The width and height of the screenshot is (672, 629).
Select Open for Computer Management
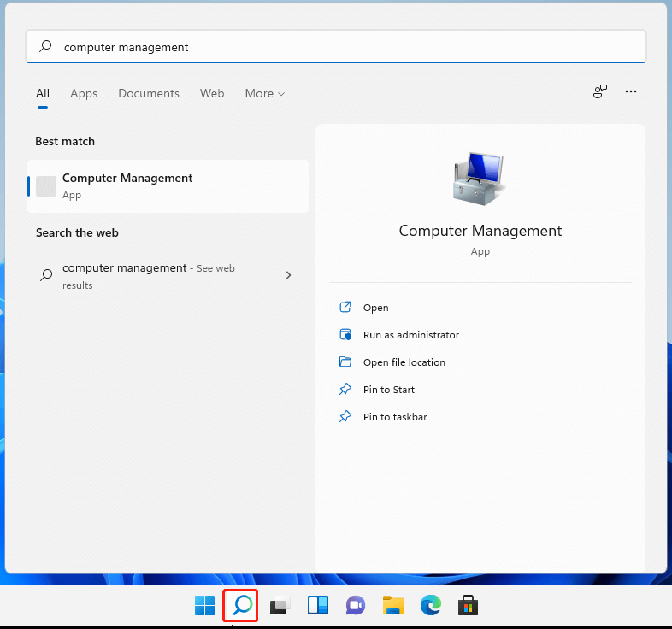point(376,308)
